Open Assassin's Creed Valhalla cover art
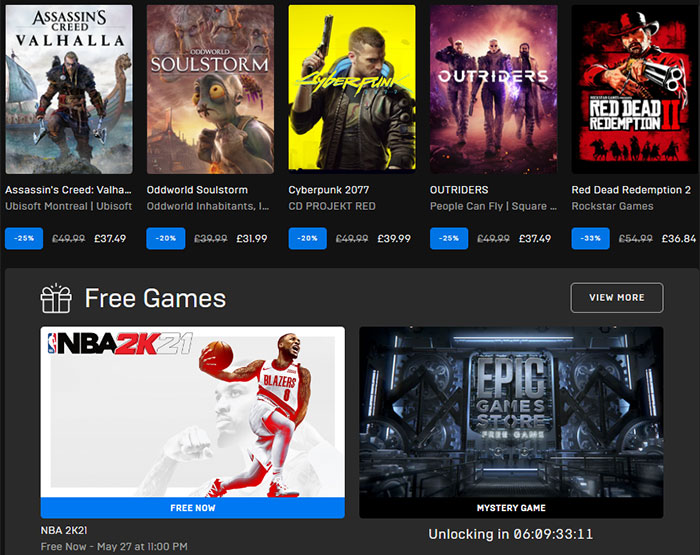The height and width of the screenshot is (555, 700). point(69,89)
